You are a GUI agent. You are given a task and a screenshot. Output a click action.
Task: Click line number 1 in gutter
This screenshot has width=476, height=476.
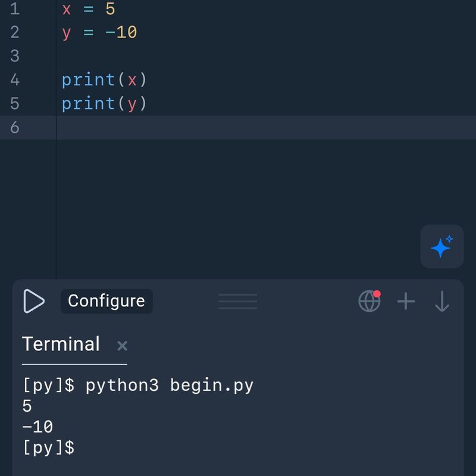click(x=14, y=8)
